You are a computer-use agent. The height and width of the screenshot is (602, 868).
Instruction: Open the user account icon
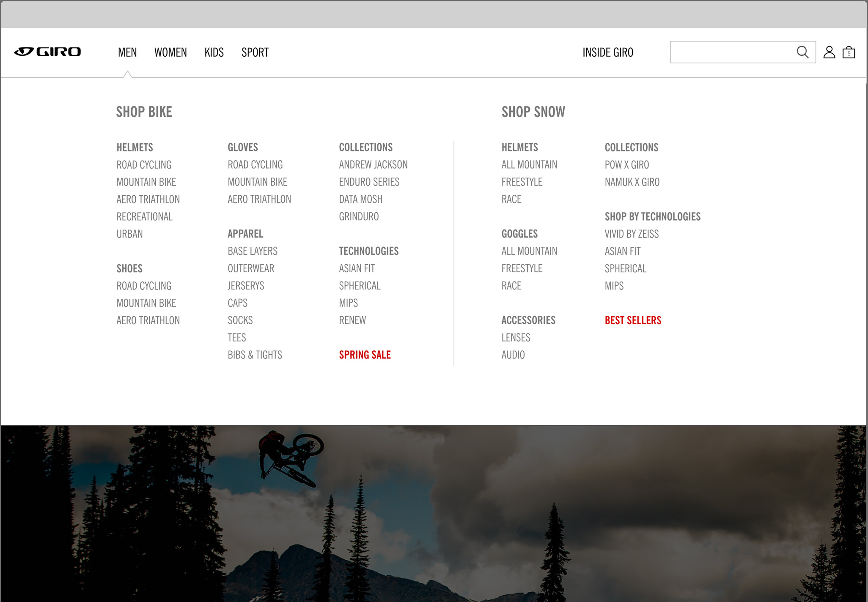pyautogui.click(x=829, y=52)
